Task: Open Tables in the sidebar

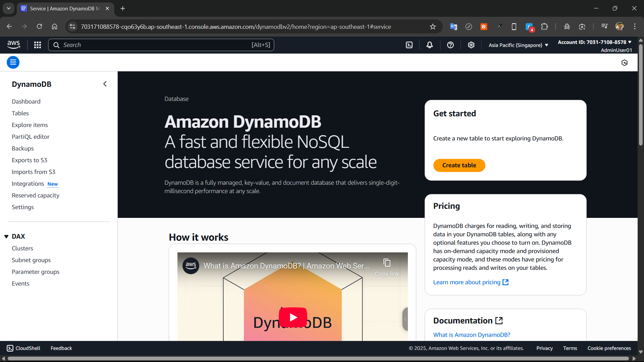Action: [x=20, y=113]
